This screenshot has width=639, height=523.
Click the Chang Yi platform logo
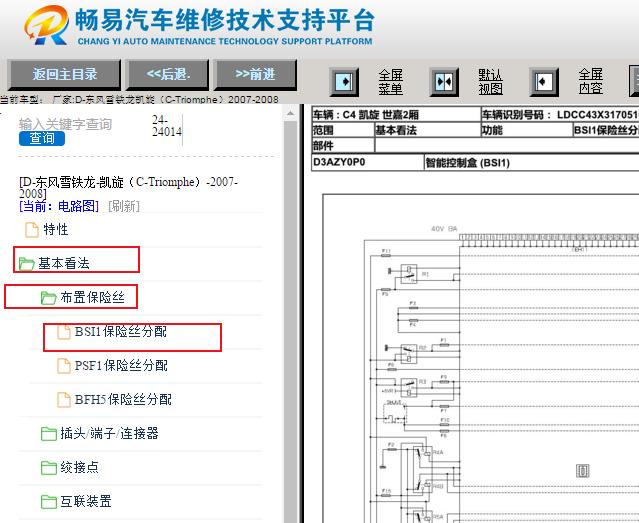pos(46,25)
